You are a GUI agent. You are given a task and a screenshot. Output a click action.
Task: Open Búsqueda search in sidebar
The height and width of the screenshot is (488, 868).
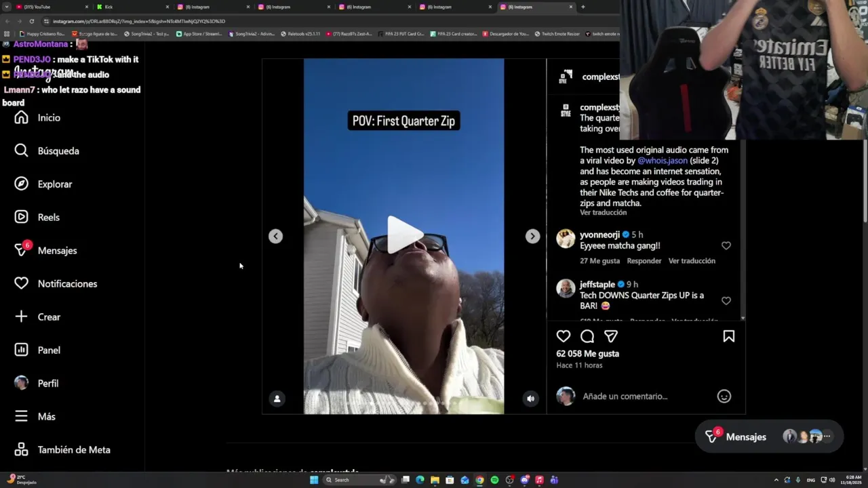click(x=47, y=151)
